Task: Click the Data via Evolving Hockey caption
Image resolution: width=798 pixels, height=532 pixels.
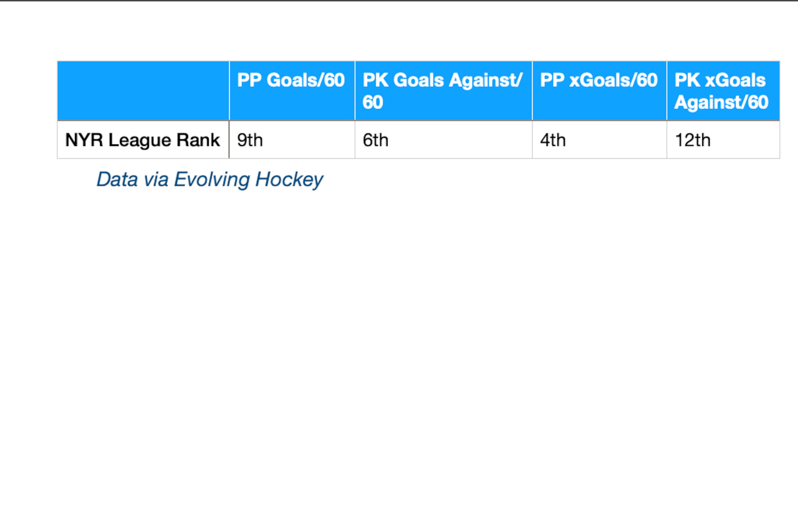Action: click(210, 180)
